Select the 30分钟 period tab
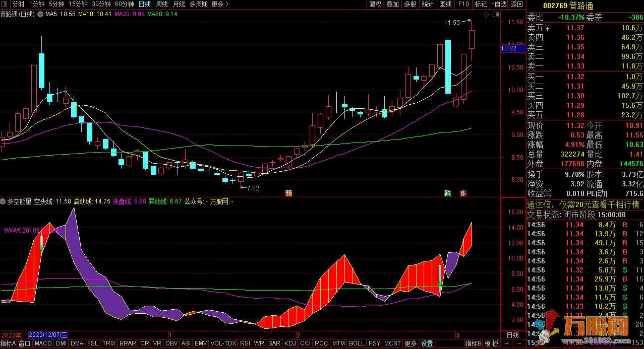 (101, 4)
